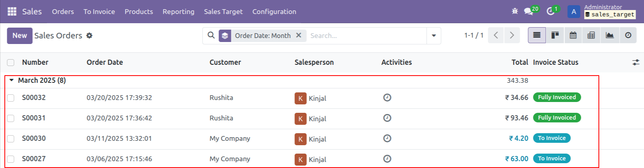Collapse the March 2025 group
This screenshot has height=168, width=644.
12,80
